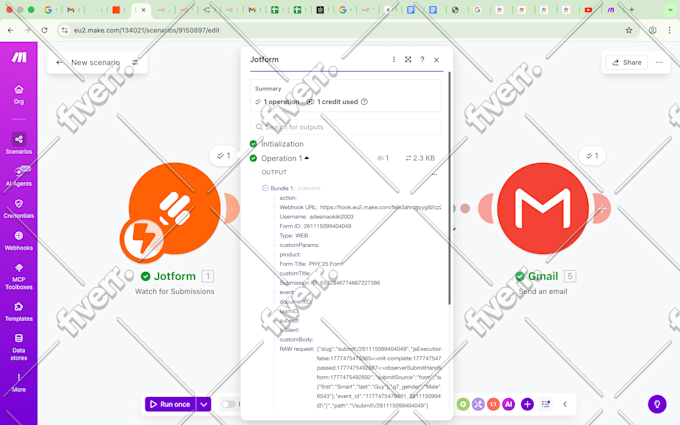The height and width of the screenshot is (425, 680).
Task: Click the Make logo at top left
Action: (19, 57)
